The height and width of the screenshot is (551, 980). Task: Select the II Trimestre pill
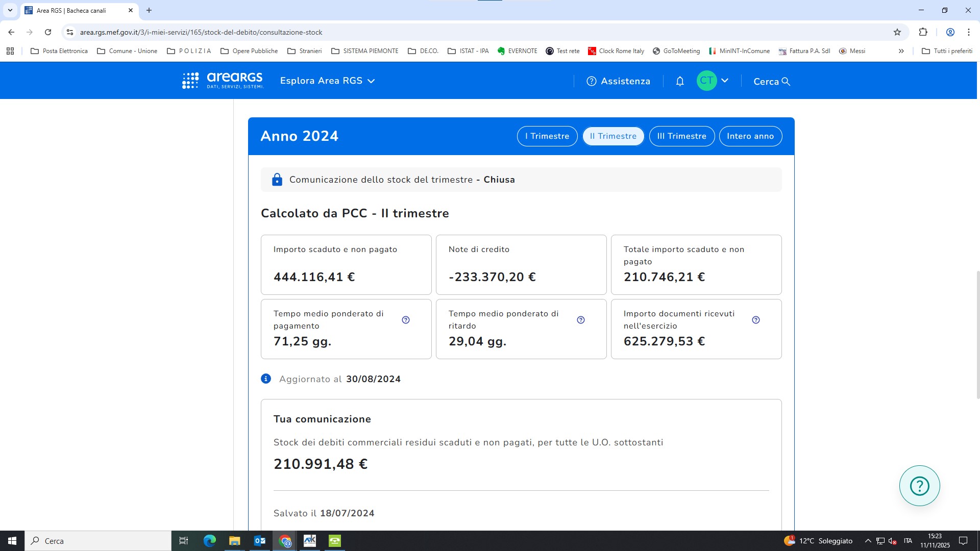[613, 136]
